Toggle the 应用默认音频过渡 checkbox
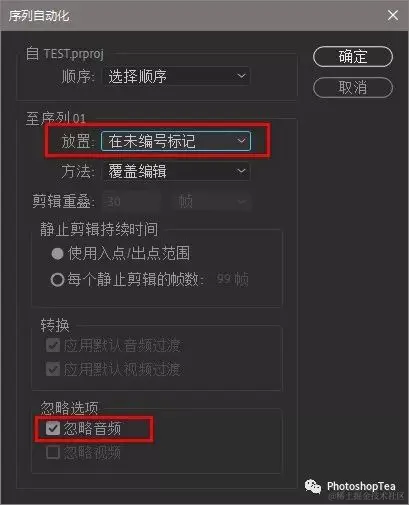 point(53,345)
